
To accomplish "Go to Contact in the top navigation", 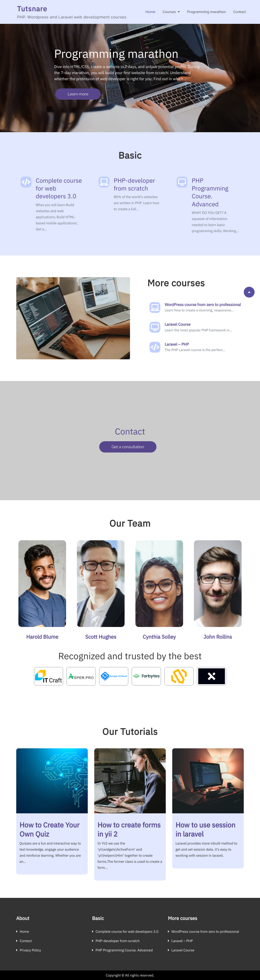I will click(239, 12).
